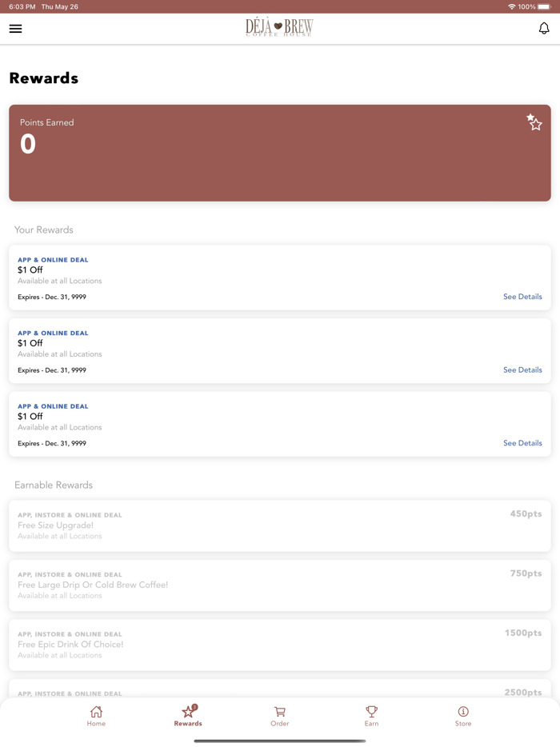Select Free Large Drip Or Cold Brew reward

point(279,585)
